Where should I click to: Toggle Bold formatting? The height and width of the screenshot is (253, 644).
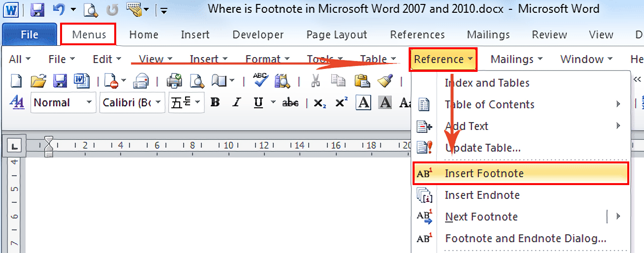[x=215, y=102]
